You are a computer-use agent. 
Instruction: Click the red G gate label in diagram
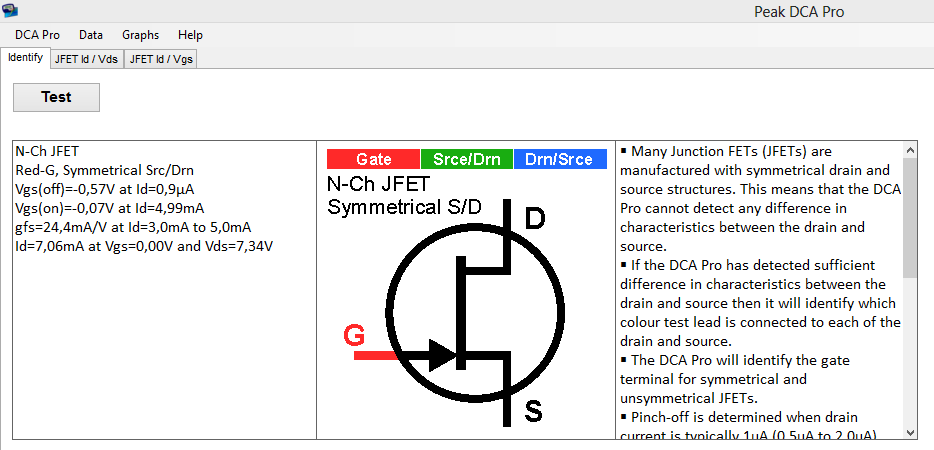pos(354,336)
